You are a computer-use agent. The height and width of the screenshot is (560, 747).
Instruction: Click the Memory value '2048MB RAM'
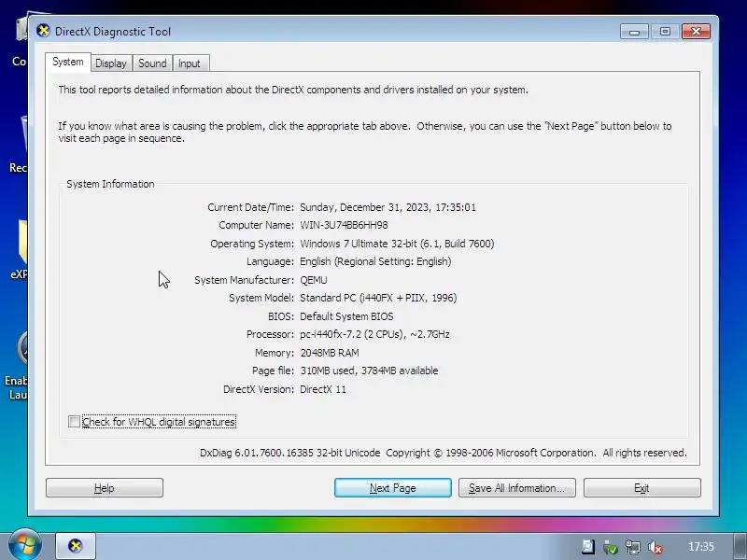coord(330,353)
